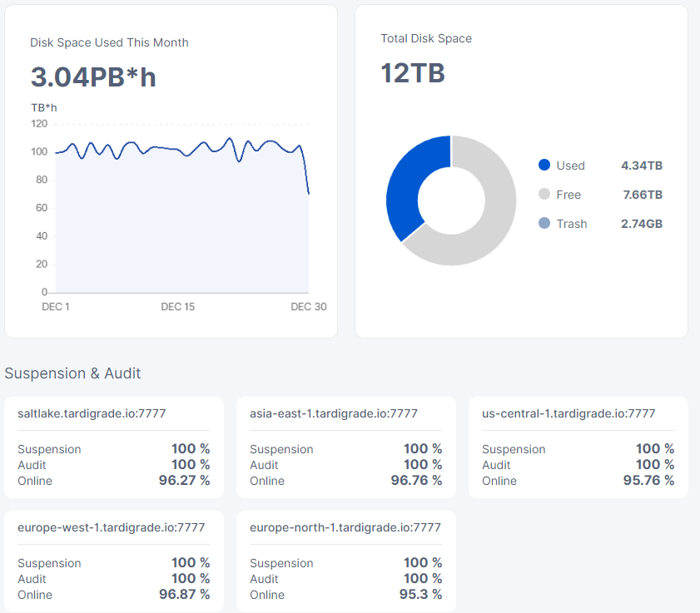Click the 3.04PB*h disk space value
Image resolution: width=700 pixels, height=613 pixels.
pyautogui.click(x=93, y=77)
